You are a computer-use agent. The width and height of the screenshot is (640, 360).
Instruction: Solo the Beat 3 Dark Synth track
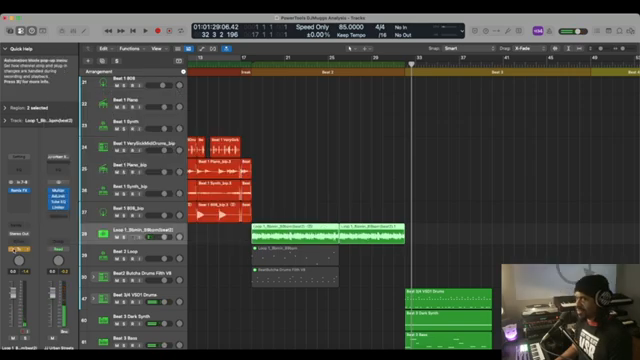tap(124, 324)
